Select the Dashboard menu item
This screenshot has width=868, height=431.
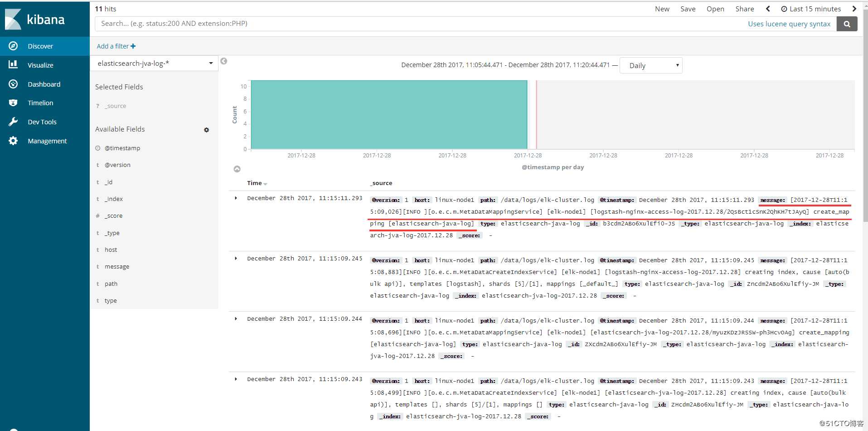coord(45,84)
